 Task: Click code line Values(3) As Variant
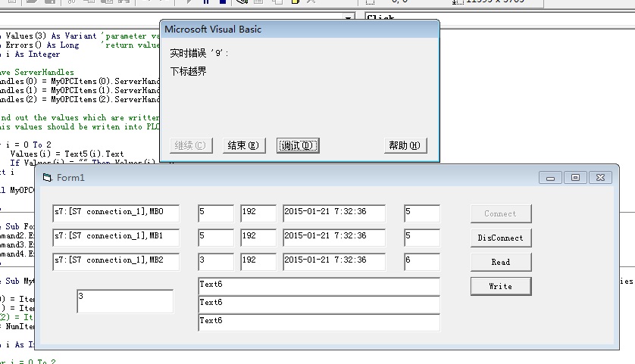(51, 36)
